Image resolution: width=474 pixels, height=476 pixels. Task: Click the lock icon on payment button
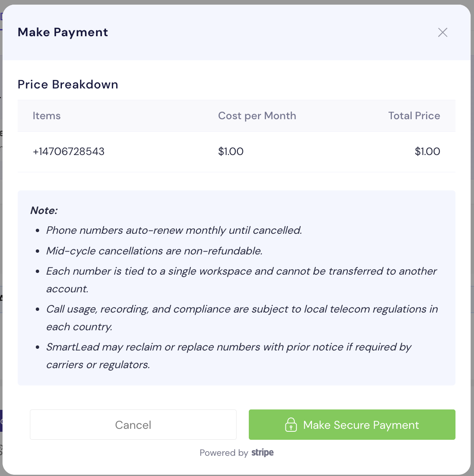291,425
